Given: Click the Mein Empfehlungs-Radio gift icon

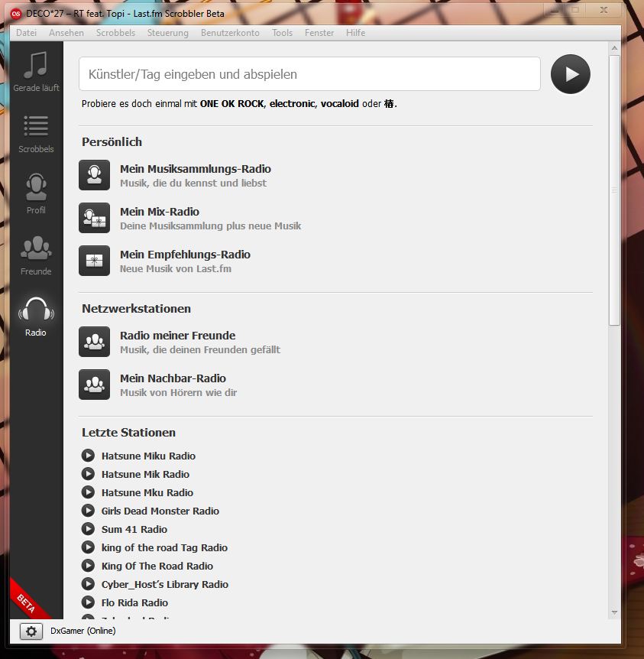Looking at the screenshot, I should point(94,261).
